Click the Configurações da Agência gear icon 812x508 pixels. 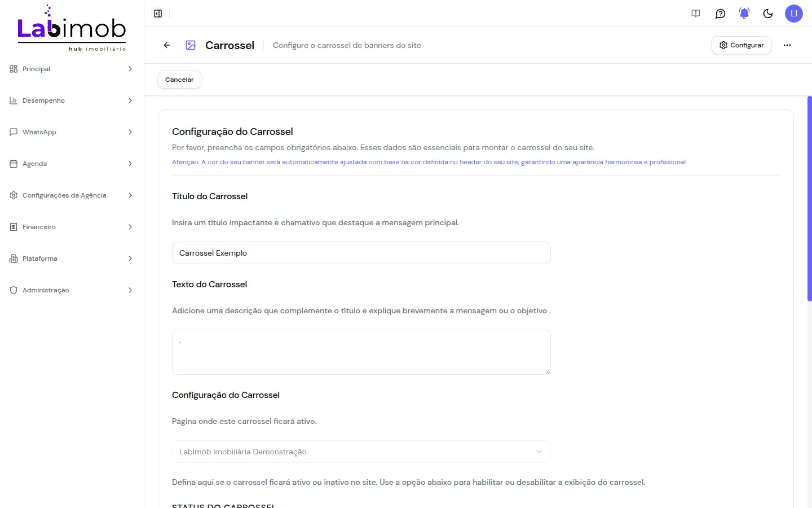coord(14,195)
